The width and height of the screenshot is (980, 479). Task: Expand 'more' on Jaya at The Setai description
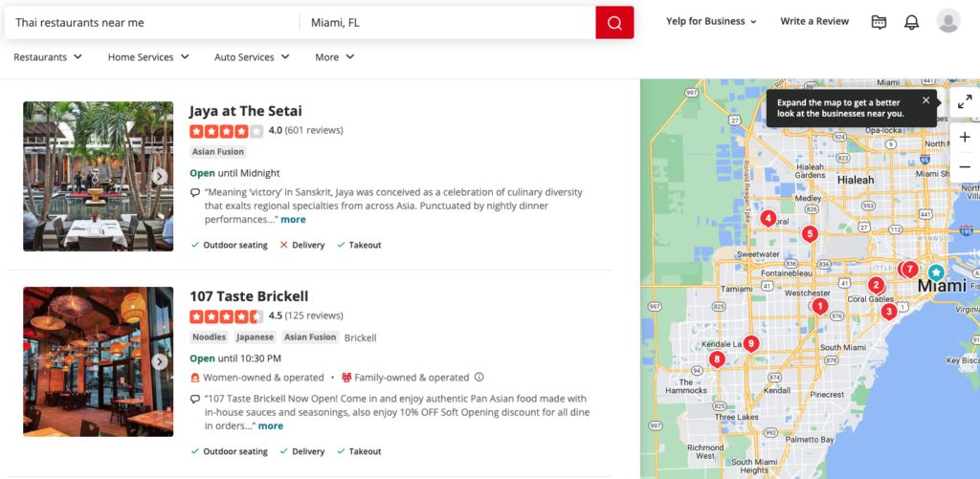click(293, 220)
